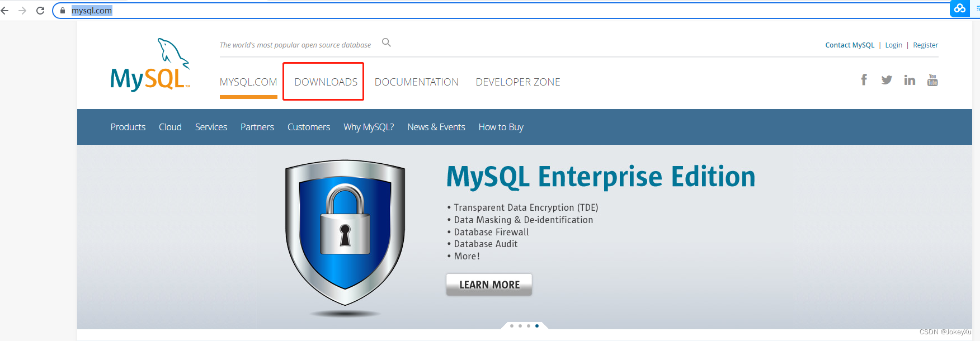The image size is (980, 341).
Task: Select the third carousel dot
Action: [529, 325]
